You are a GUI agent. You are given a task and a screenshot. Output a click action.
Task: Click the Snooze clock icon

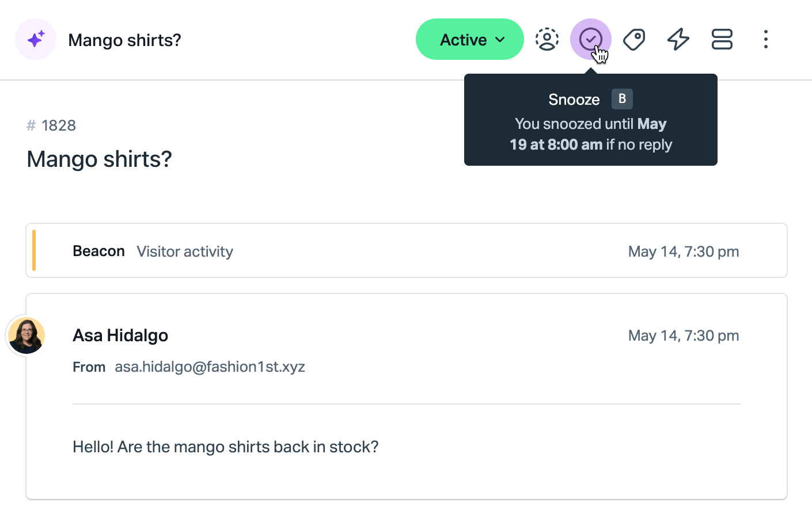click(590, 39)
